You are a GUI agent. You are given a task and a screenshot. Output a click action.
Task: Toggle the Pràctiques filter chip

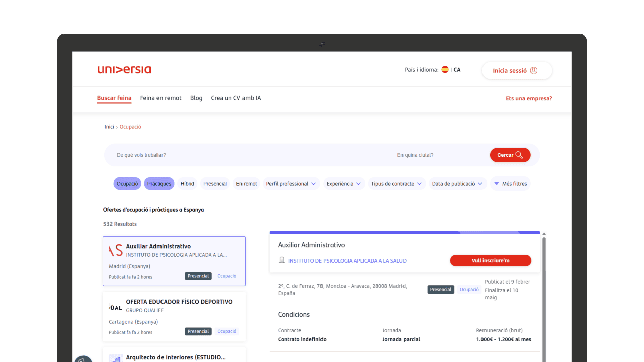(x=159, y=184)
